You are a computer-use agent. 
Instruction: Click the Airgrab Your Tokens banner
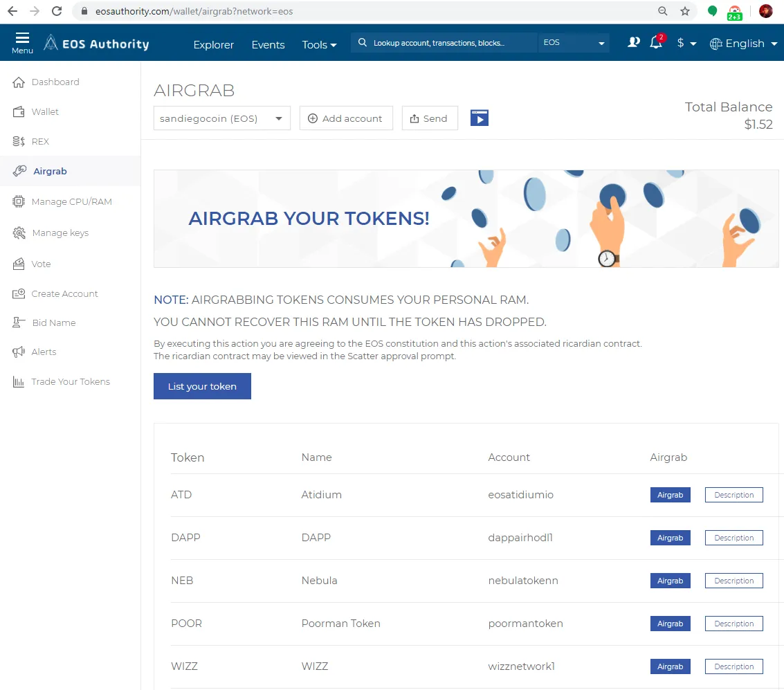click(x=466, y=219)
